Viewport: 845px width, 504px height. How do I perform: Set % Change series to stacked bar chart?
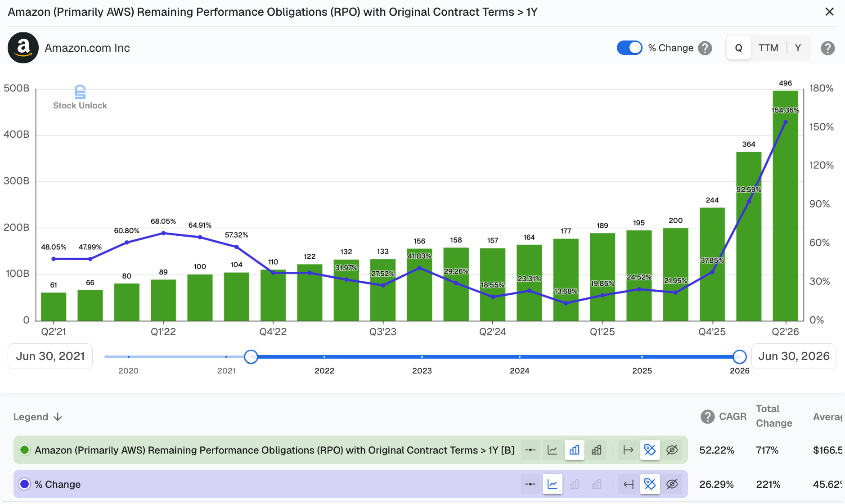click(597, 484)
